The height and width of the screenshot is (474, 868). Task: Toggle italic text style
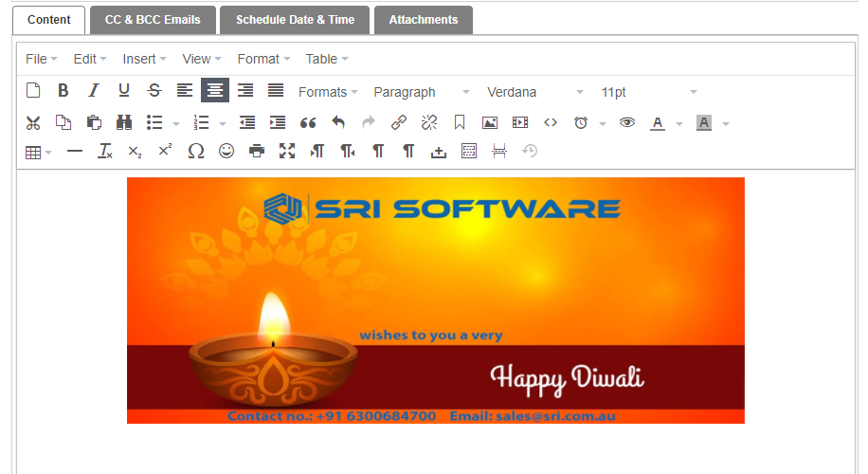tap(94, 91)
